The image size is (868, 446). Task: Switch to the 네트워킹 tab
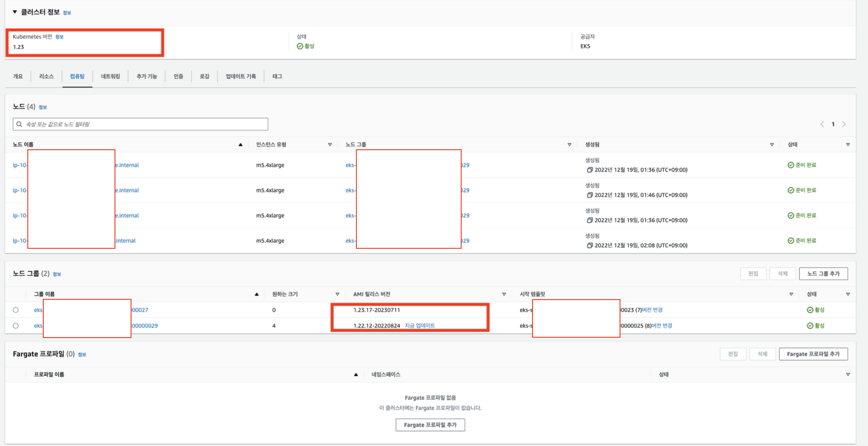110,76
